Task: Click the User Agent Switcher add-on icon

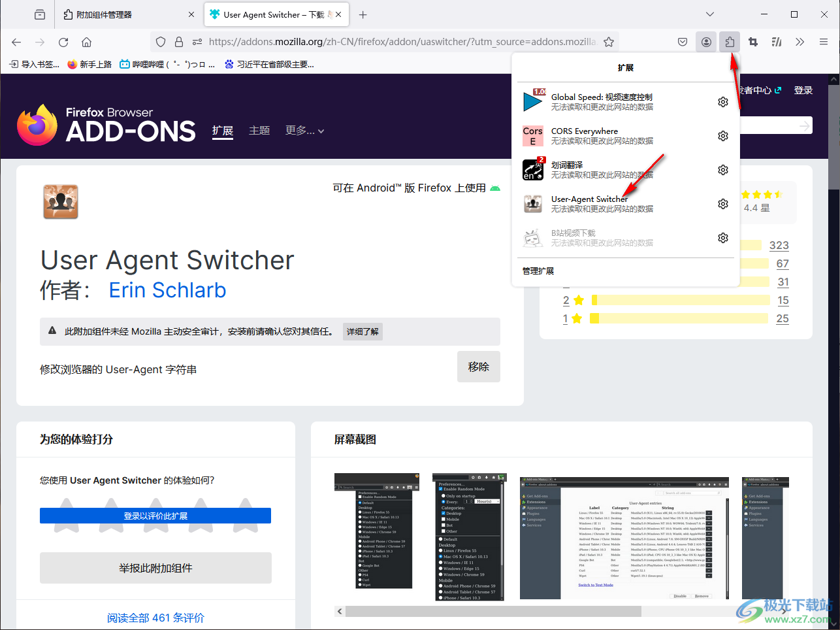Action: 61,201
